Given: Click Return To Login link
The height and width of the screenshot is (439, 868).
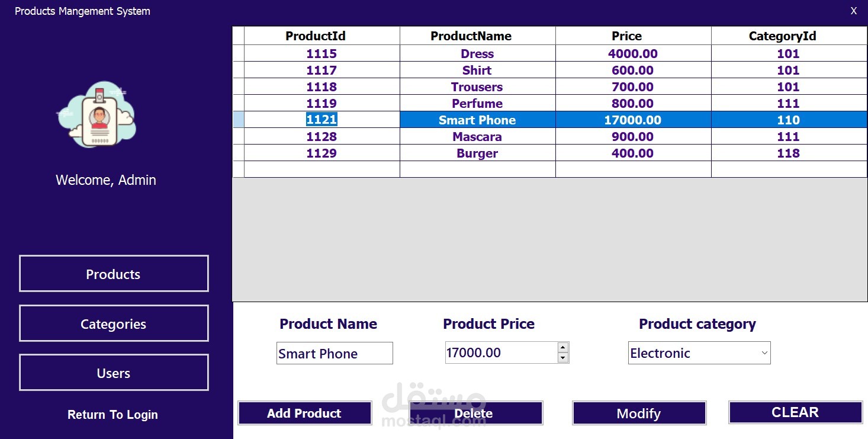Looking at the screenshot, I should (112, 415).
